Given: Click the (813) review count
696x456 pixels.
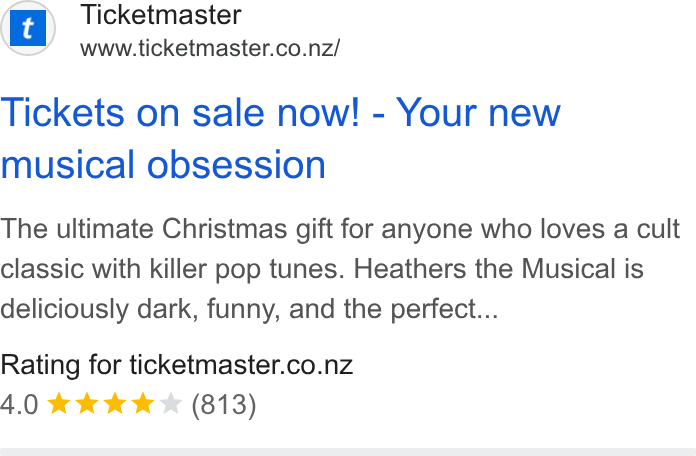Looking at the screenshot, I should (224, 404).
